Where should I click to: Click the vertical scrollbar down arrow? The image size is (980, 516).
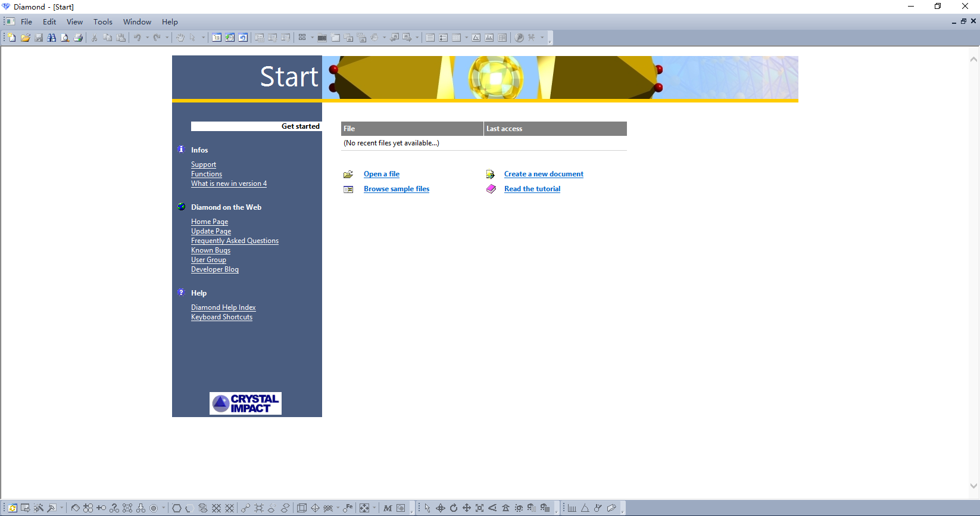973,486
